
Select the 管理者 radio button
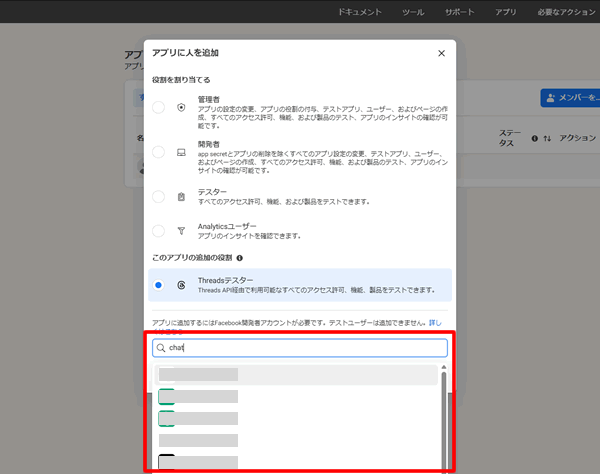(159, 107)
